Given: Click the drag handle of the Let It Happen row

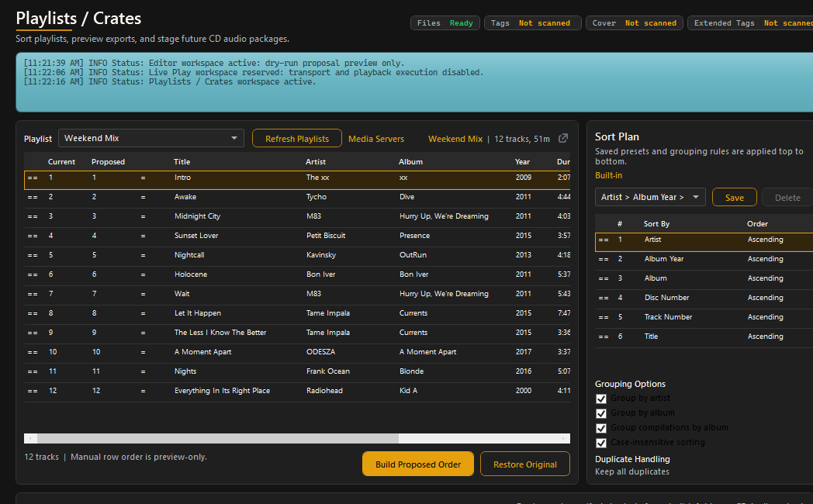Looking at the screenshot, I should pos(33,313).
